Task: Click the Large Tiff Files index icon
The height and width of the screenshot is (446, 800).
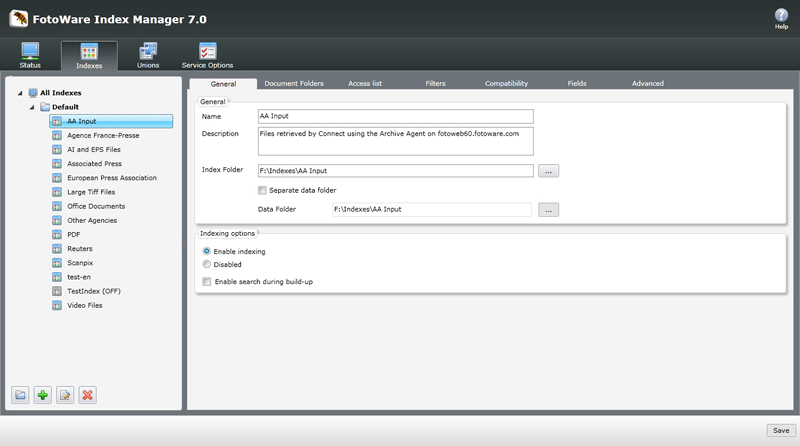Action: point(57,192)
